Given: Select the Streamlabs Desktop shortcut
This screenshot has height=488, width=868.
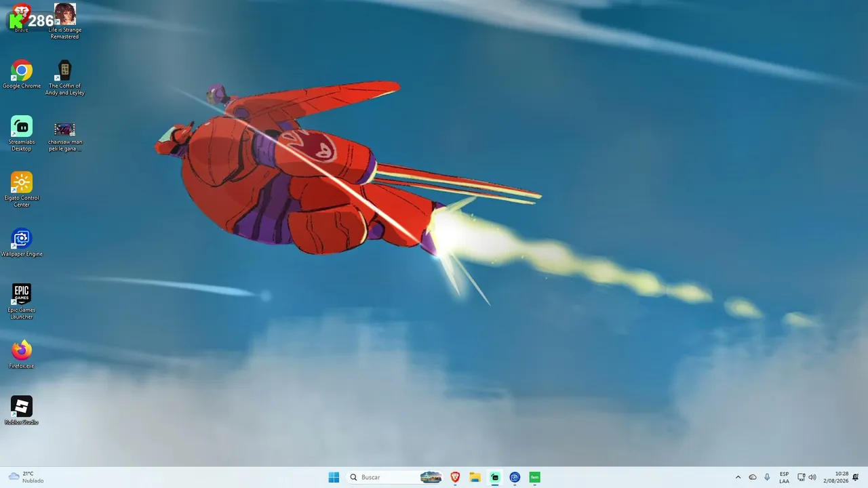Looking at the screenshot, I should click(x=22, y=134).
